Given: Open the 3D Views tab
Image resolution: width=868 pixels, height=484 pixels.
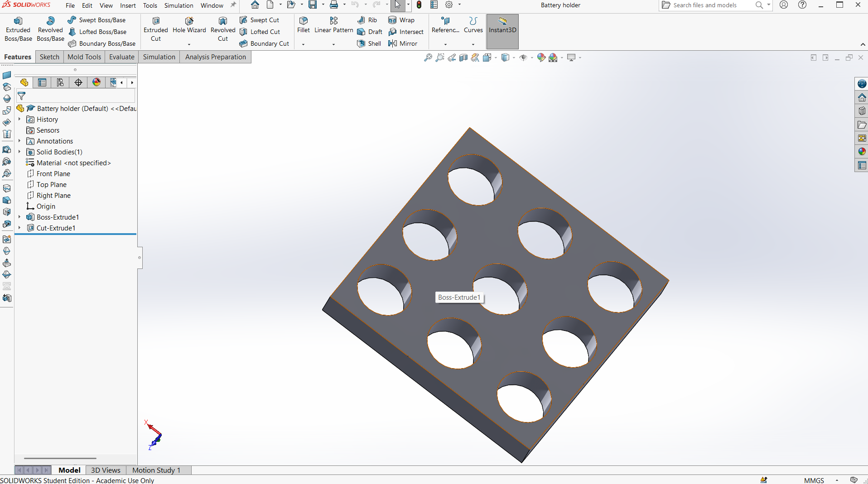Looking at the screenshot, I should click(106, 470).
